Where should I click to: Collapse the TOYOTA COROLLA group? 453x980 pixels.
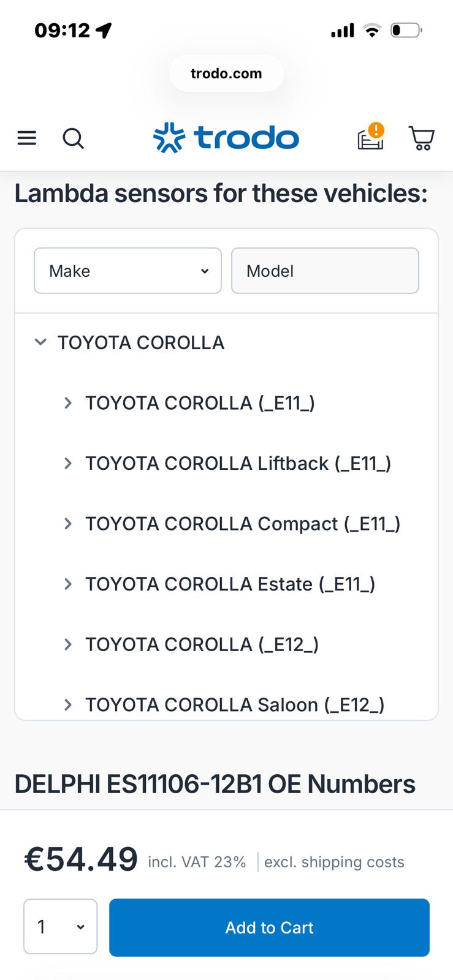40,342
